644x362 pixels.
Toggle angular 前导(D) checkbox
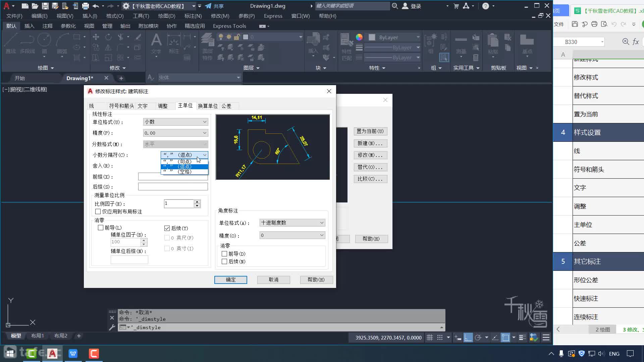224,254
